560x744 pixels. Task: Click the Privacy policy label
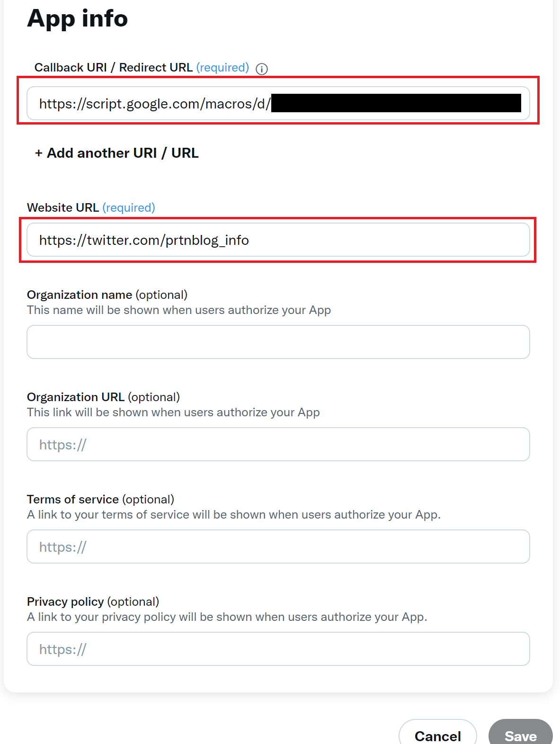click(65, 601)
